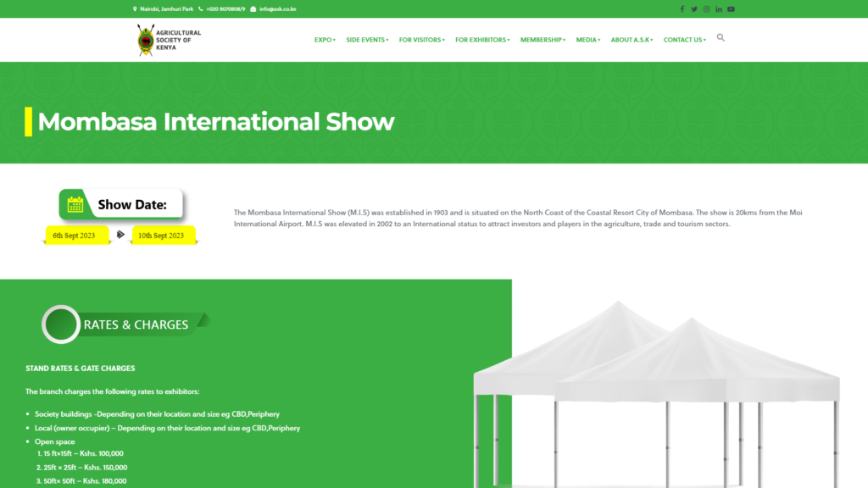
Task: Click the Show Date label
Action: click(132, 205)
